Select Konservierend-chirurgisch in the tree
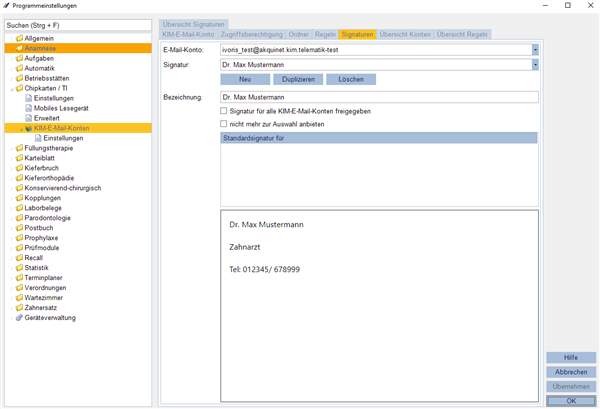The height and width of the screenshot is (409, 600). pos(63,188)
